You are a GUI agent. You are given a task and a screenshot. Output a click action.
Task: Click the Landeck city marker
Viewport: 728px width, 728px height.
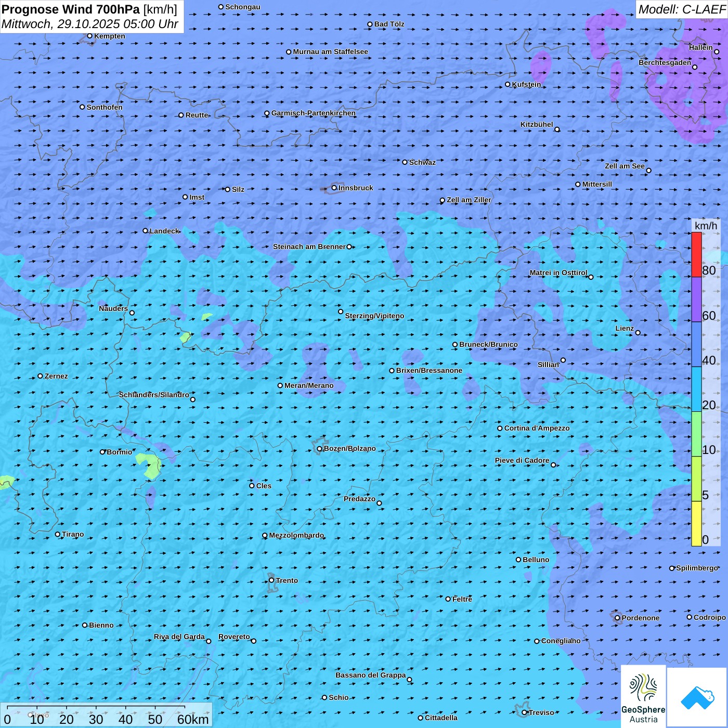click(x=146, y=231)
